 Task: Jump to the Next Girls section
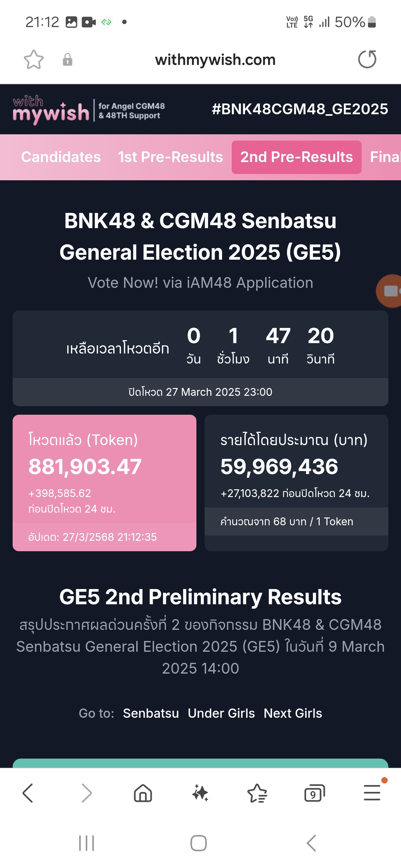[293, 713]
